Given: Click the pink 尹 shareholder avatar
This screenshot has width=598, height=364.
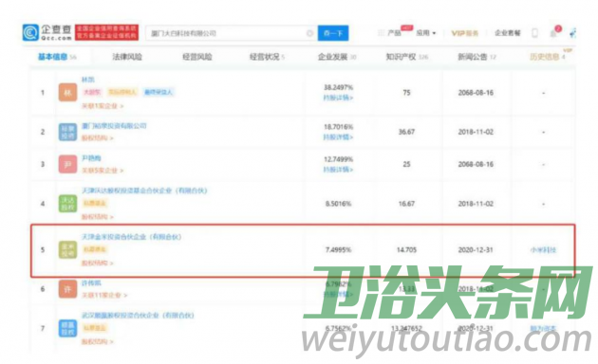Looking at the screenshot, I should pos(67,164).
